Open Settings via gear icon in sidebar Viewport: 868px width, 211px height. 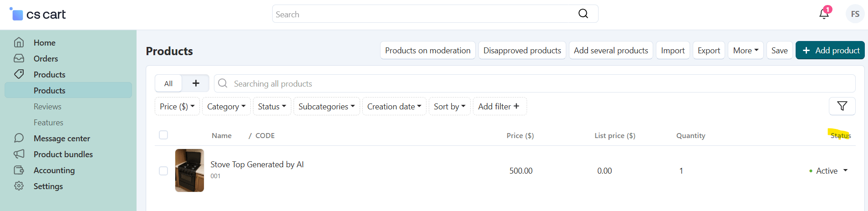[x=19, y=186]
